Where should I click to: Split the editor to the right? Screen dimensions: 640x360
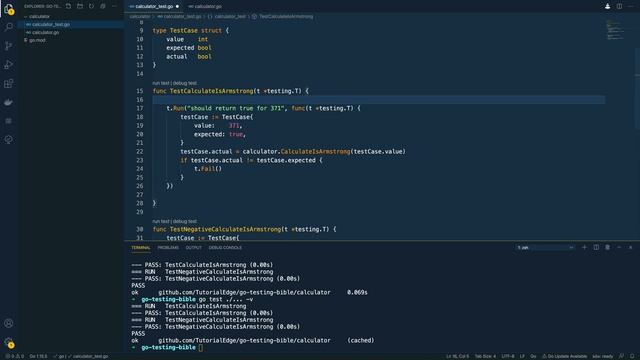click(619, 6)
